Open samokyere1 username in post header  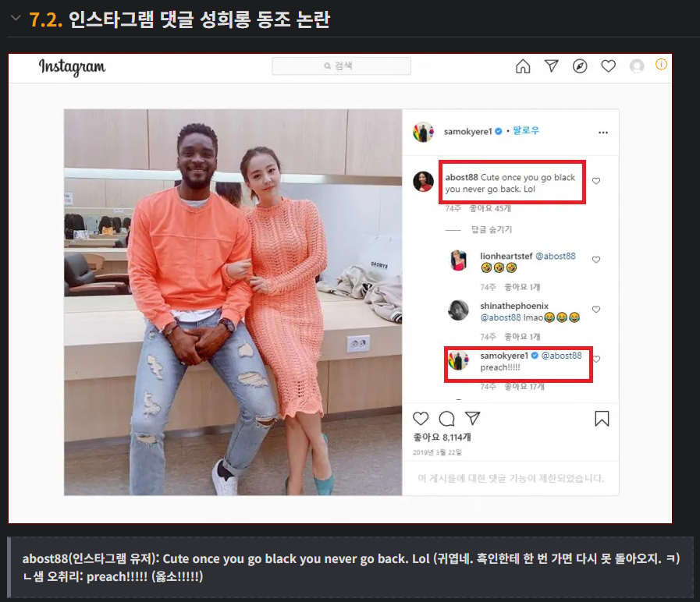tap(468, 131)
